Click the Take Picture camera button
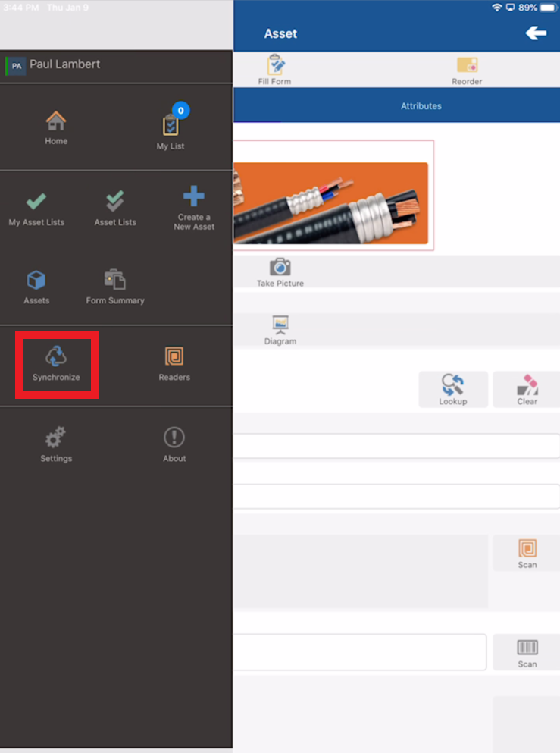The image size is (560, 753). pyautogui.click(x=280, y=272)
